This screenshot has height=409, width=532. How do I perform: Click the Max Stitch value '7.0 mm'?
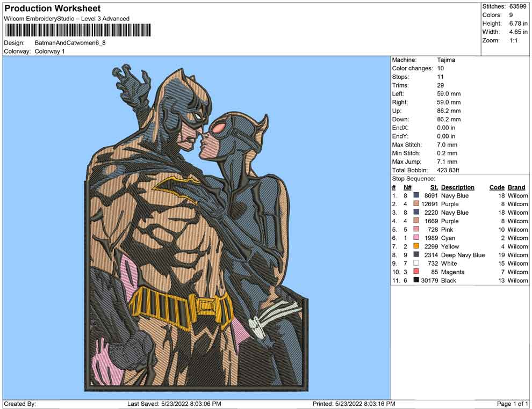[x=447, y=145]
